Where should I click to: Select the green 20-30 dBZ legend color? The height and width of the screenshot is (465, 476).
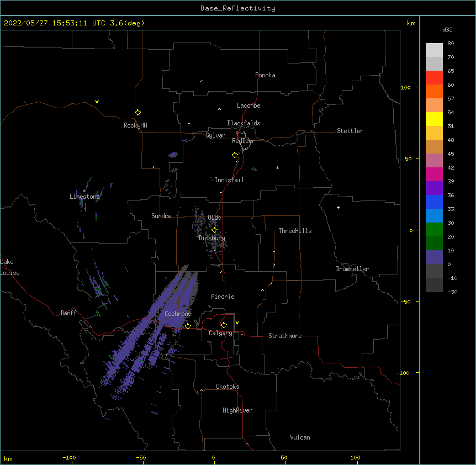[434, 230]
